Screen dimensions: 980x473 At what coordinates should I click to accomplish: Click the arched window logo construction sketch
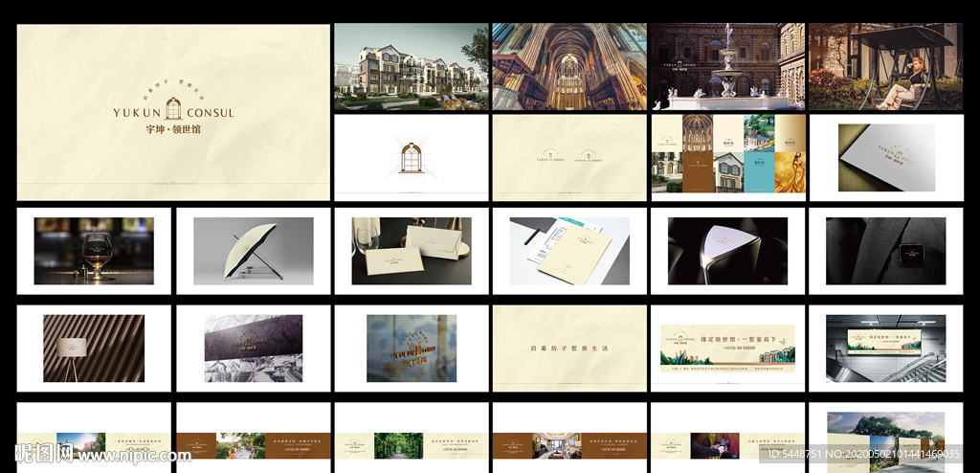(411, 158)
